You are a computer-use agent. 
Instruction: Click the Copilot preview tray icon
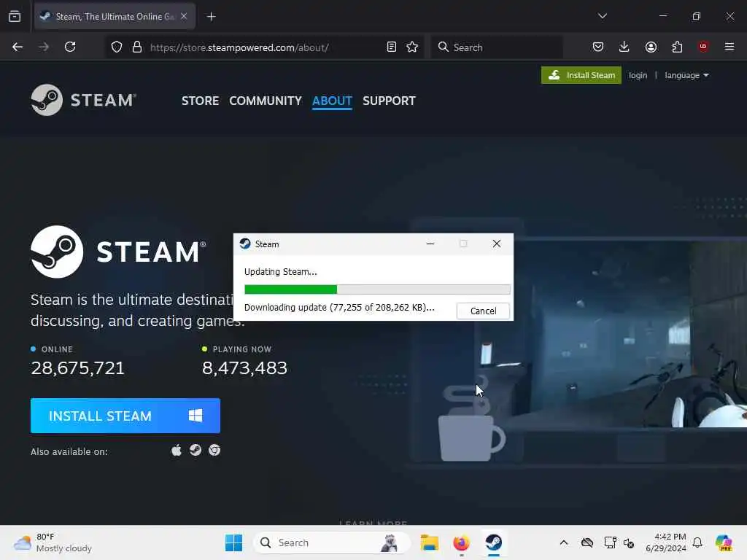point(724,542)
